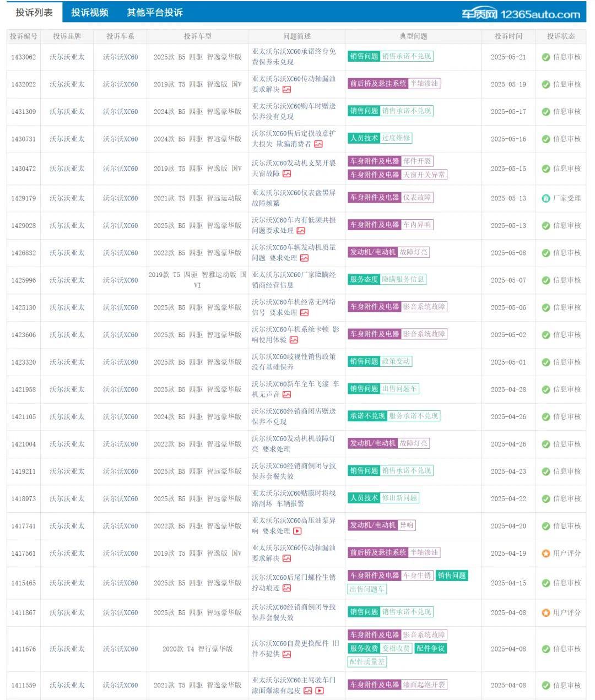Image resolution: width=595 pixels, height=700 pixels.
Task: Click 用户评分 star icon on complaint 1411867
Action: (x=546, y=612)
